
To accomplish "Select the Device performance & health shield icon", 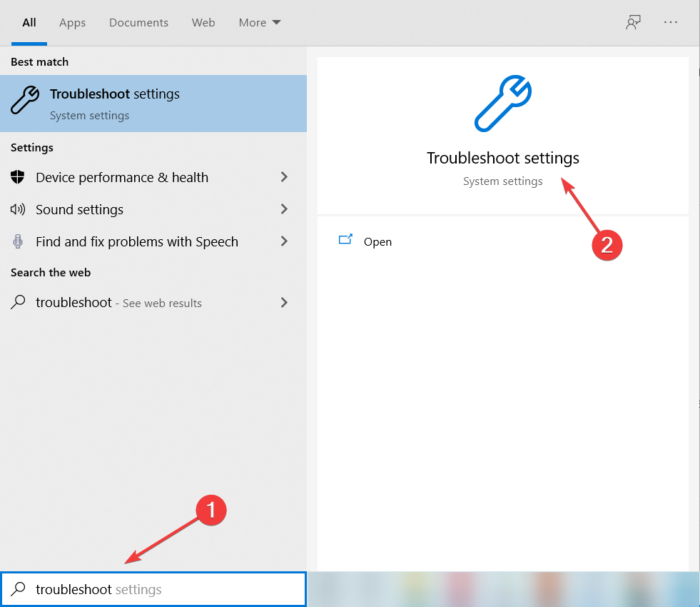I will (20, 177).
